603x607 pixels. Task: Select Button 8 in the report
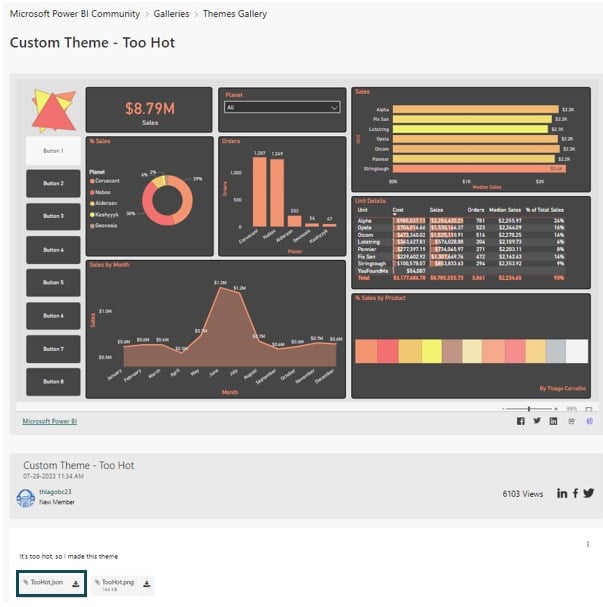[x=53, y=382]
